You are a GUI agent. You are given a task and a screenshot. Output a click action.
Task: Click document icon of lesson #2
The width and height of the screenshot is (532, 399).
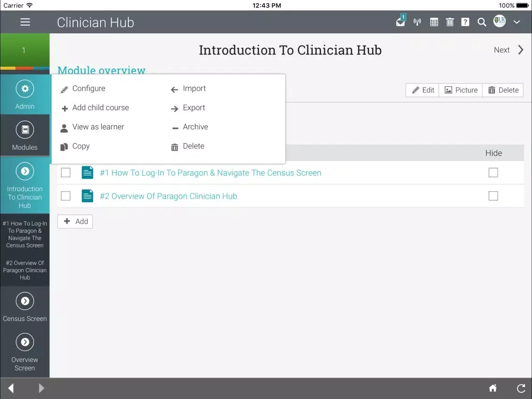click(87, 196)
